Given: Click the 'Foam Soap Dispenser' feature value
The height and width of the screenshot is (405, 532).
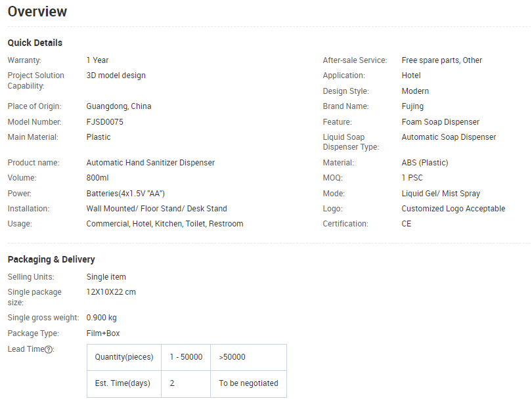Looking at the screenshot, I should point(440,122).
